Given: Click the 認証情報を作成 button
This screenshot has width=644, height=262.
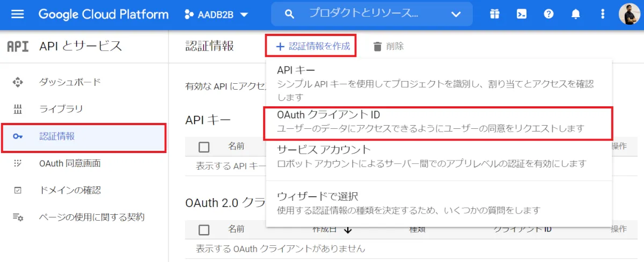Looking at the screenshot, I should tap(312, 46).
